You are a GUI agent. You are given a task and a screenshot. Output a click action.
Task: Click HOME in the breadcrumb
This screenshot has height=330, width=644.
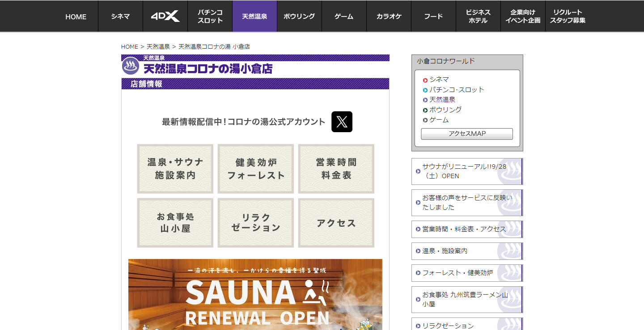(130, 46)
